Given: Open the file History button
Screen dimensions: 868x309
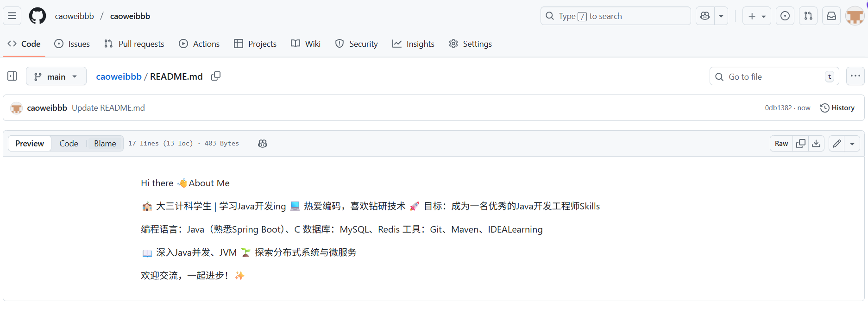Looking at the screenshot, I should tap(837, 108).
